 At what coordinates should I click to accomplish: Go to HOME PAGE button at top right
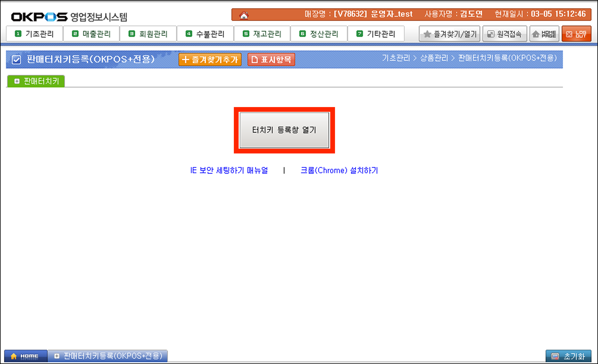pyautogui.click(x=544, y=34)
